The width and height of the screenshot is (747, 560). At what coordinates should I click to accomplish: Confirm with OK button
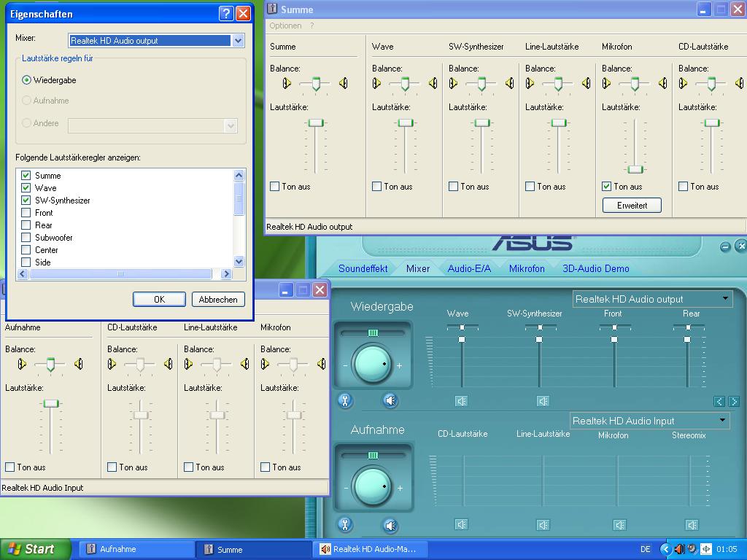tap(159, 300)
